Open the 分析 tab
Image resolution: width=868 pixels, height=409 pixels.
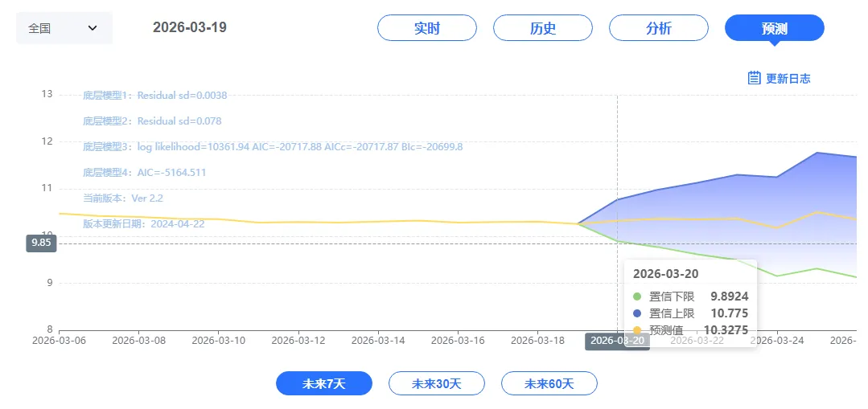[x=658, y=28]
